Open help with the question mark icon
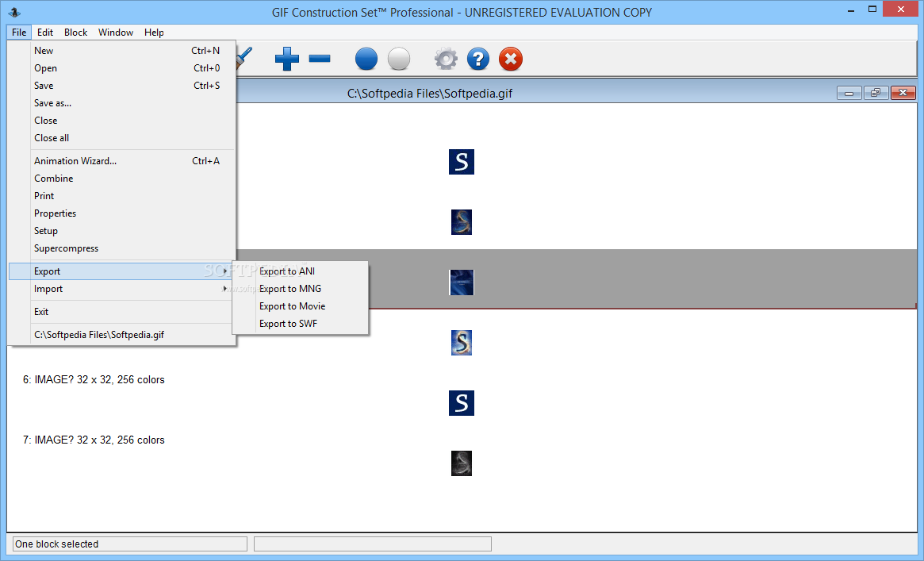This screenshot has height=561, width=924. [x=478, y=59]
